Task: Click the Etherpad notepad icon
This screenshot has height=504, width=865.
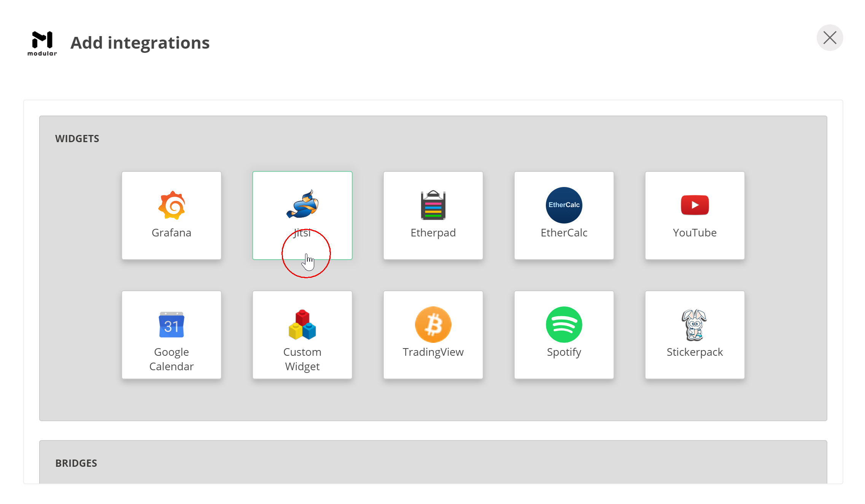Action: coord(433,205)
